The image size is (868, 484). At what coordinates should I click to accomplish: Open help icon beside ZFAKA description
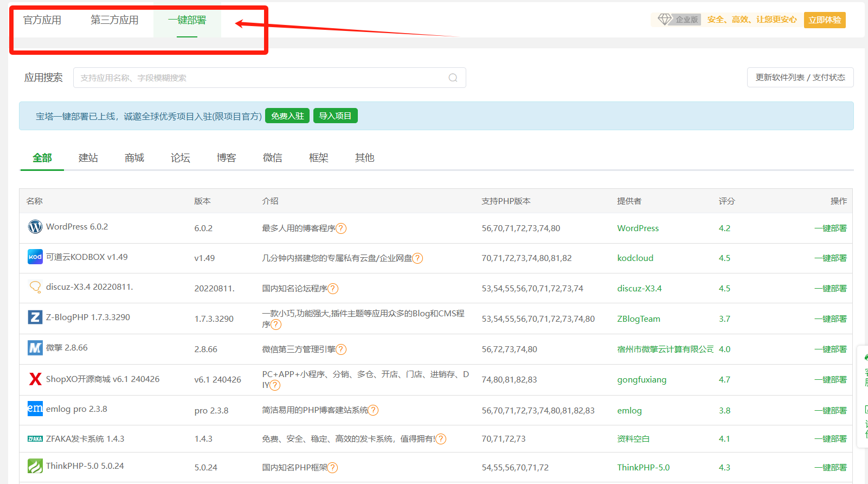click(x=441, y=439)
